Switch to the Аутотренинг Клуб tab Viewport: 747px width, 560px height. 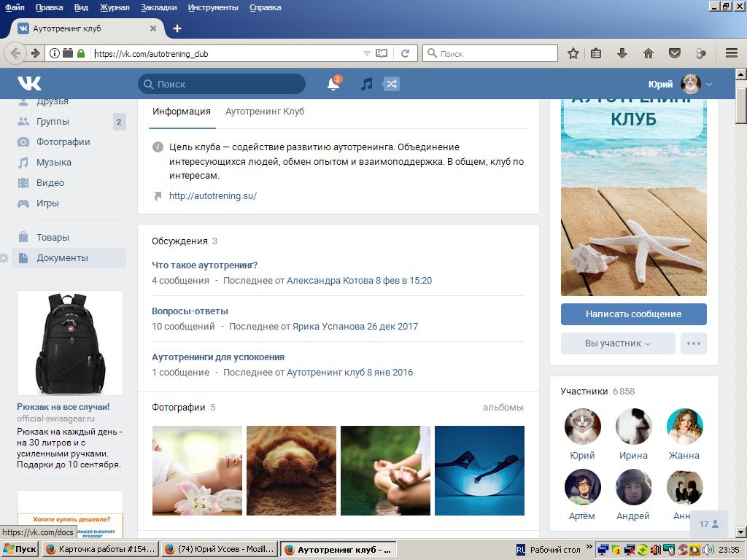coord(264,112)
